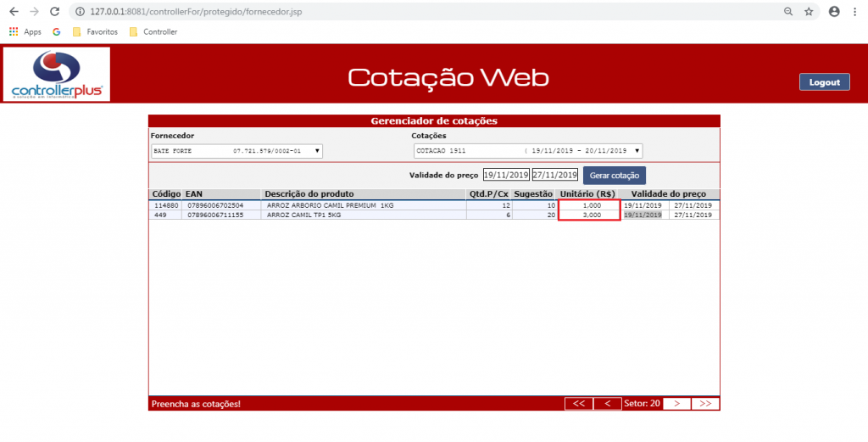Click the Google bookmark icon
Viewport: 868px width, 442px height.
tap(57, 31)
